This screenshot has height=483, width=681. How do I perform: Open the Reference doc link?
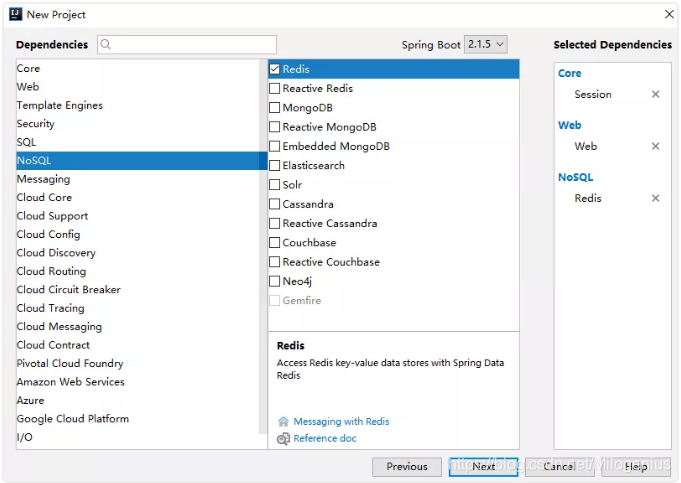[325, 439]
